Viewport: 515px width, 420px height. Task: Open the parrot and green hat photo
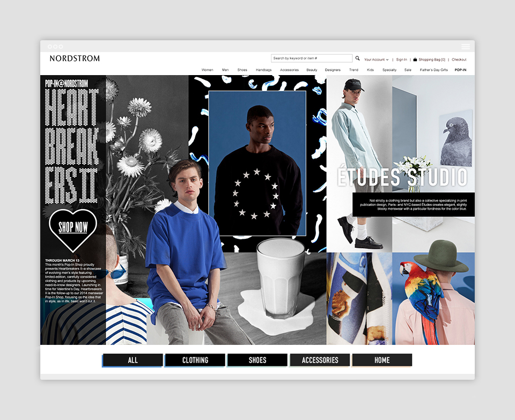(x=433, y=298)
